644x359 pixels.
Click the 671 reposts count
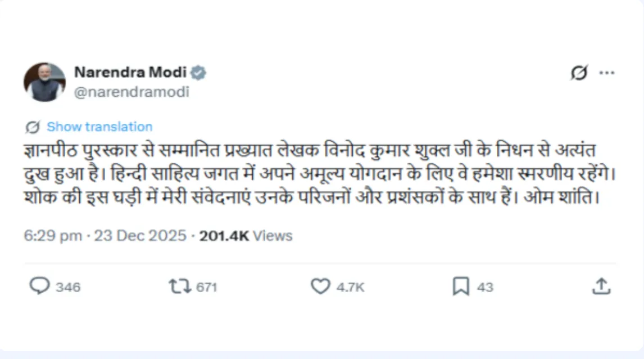[207, 287]
